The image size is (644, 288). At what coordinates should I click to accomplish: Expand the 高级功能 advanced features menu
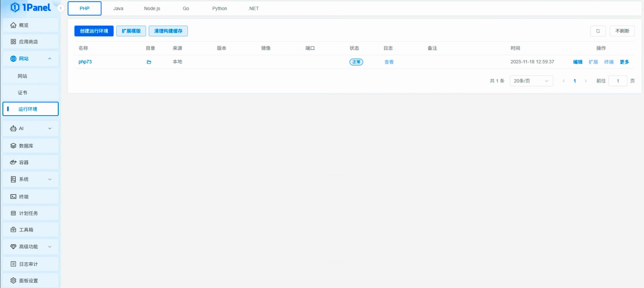point(30,247)
